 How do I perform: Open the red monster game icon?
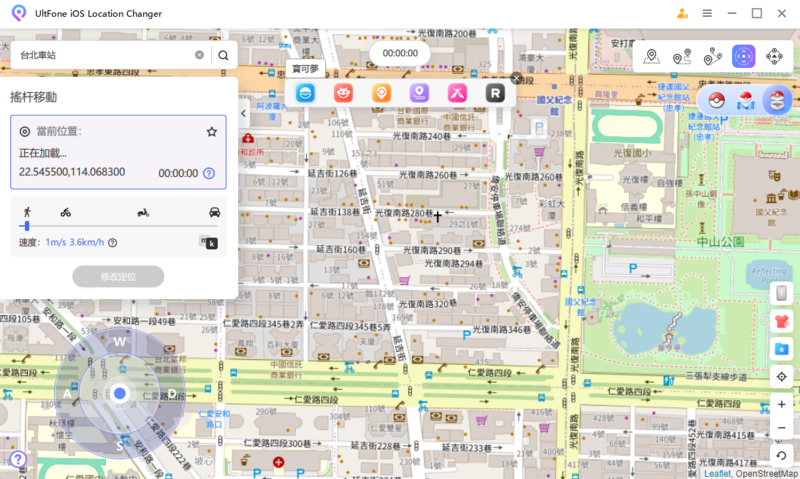tap(343, 93)
